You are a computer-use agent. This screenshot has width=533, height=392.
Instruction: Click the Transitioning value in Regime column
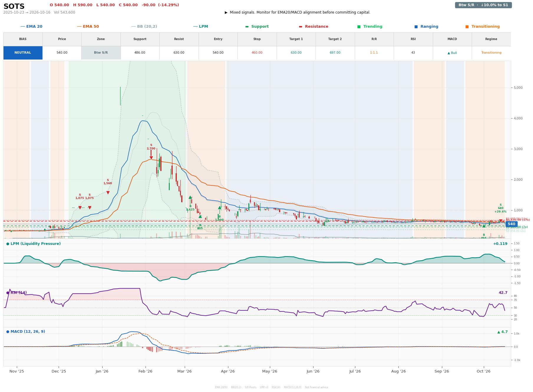491,53
